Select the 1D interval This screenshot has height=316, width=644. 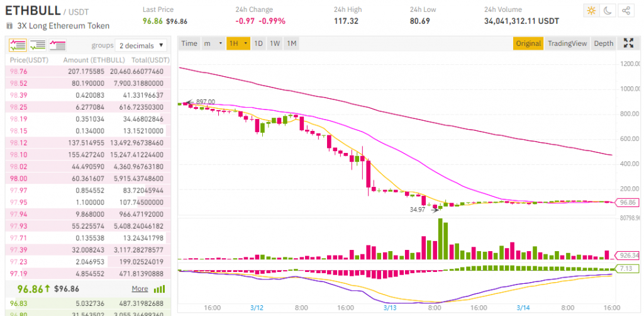(258, 43)
